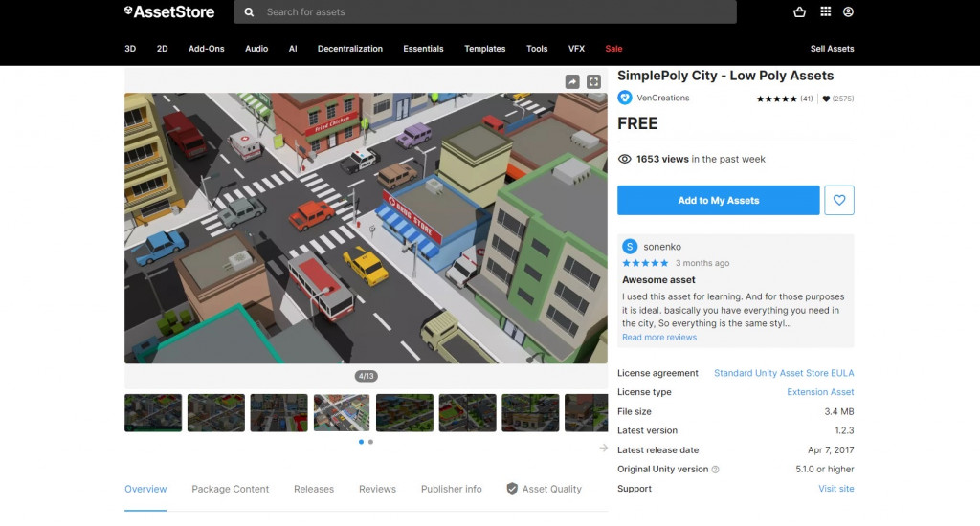Viewport: 980px width, 526px height.
Task: Open the Decentralization menu
Action: [x=350, y=48]
